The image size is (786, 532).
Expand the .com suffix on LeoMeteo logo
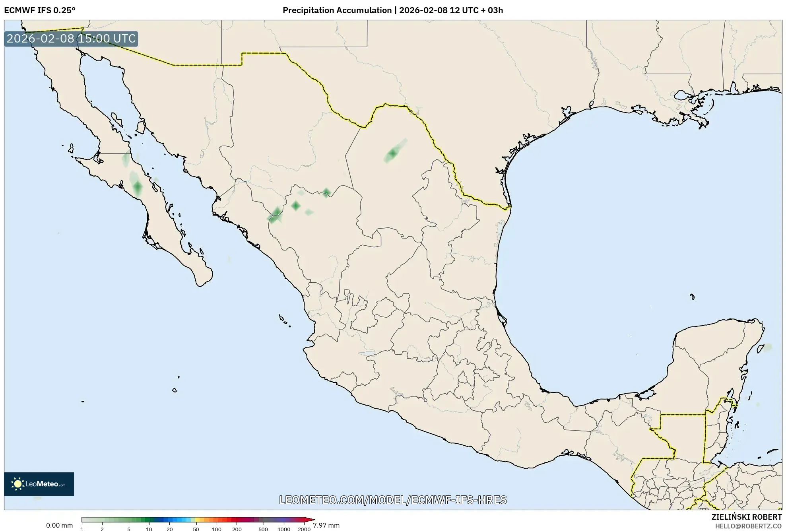click(x=62, y=486)
